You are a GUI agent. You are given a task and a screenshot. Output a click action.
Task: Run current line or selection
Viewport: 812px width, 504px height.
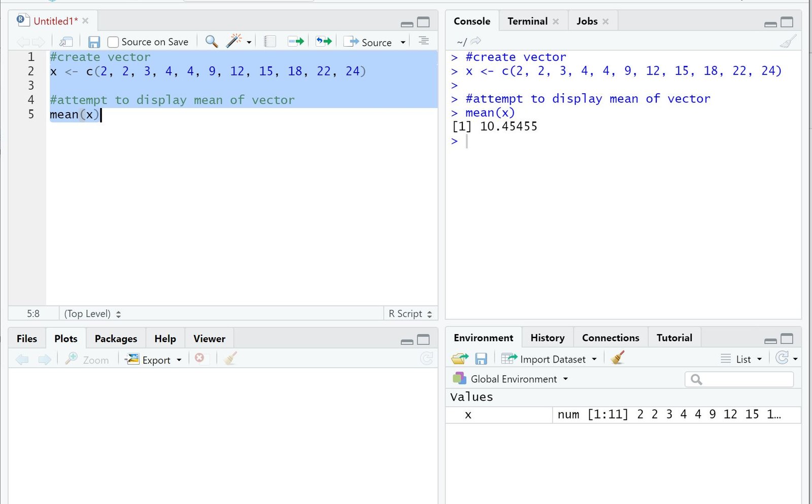click(296, 41)
